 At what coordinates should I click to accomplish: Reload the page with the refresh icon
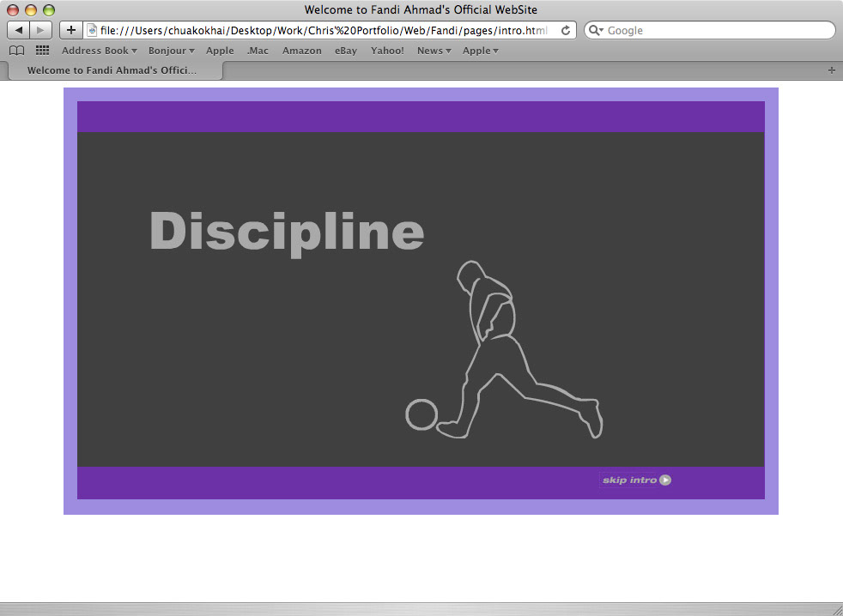click(x=566, y=31)
